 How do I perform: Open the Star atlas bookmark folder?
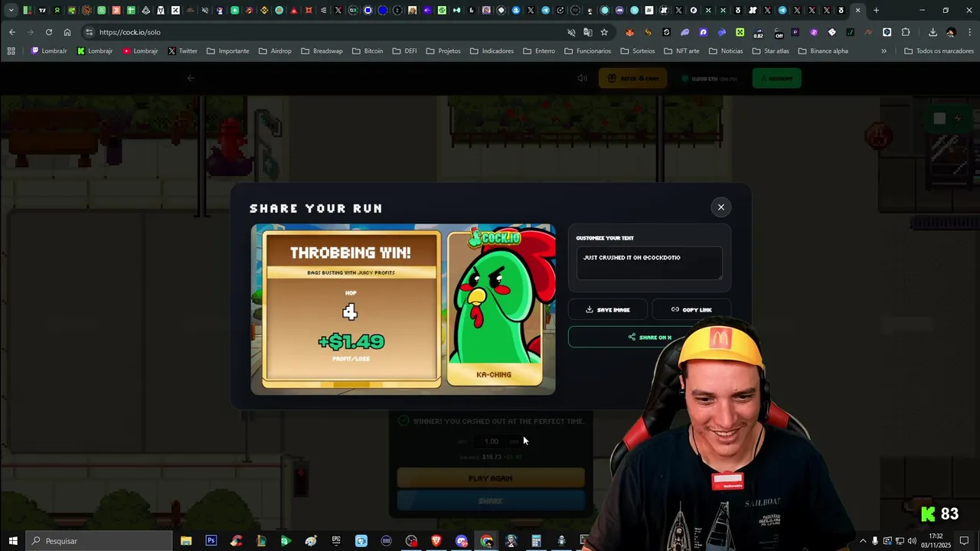769,51
